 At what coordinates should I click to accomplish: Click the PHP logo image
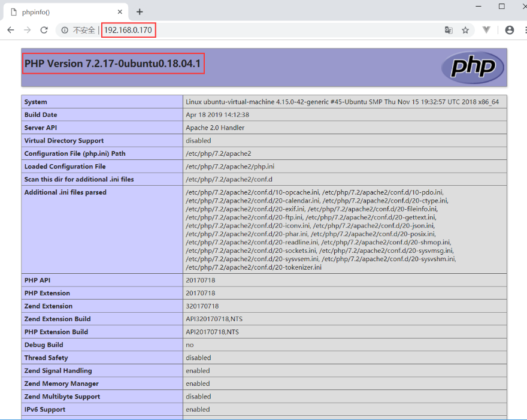coord(473,67)
